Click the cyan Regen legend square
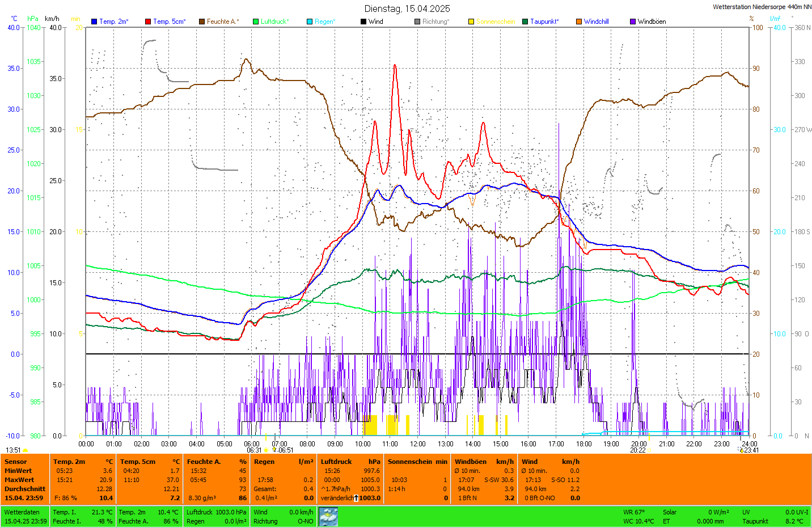 click(x=310, y=22)
